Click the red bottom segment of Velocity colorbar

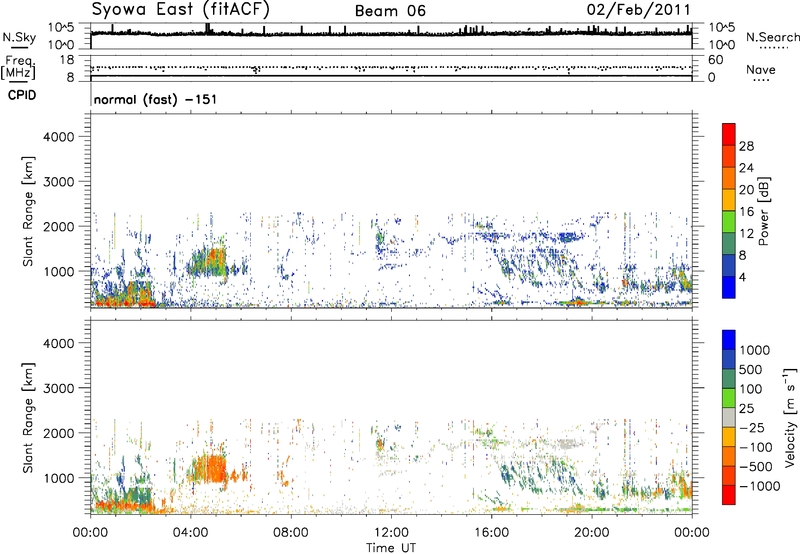pos(729,495)
